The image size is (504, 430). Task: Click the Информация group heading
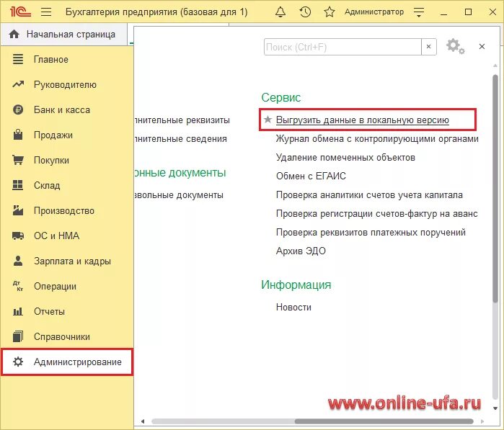296,285
